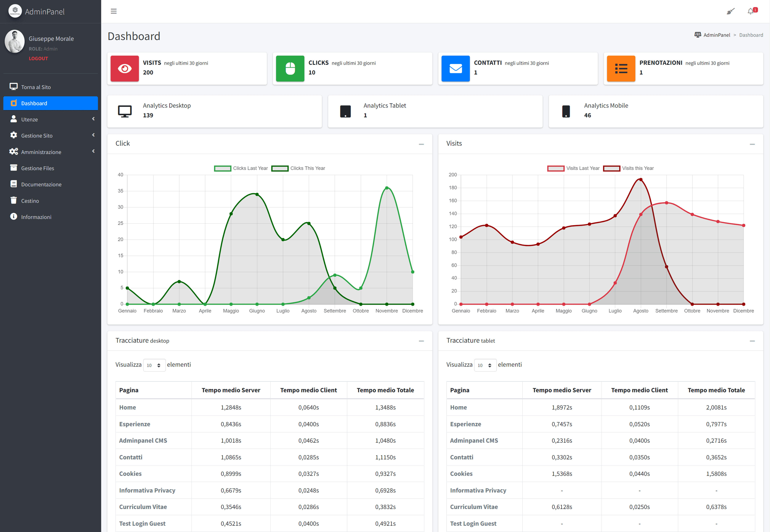This screenshot has width=770, height=532.
Task: Toggle Clicks This Year legend series
Action: click(x=298, y=168)
